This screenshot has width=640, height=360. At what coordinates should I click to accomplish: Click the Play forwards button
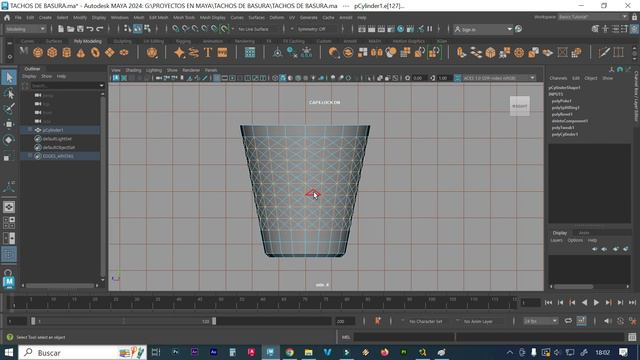tap(596, 302)
